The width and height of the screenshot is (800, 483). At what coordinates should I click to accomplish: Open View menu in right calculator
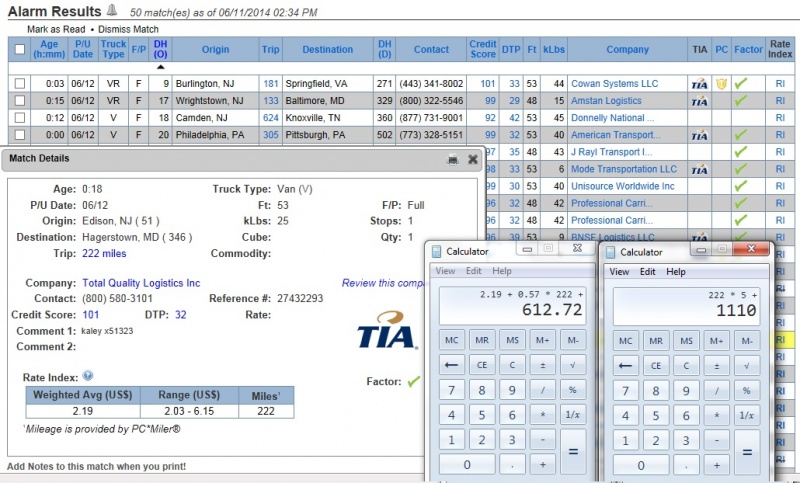[619, 271]
